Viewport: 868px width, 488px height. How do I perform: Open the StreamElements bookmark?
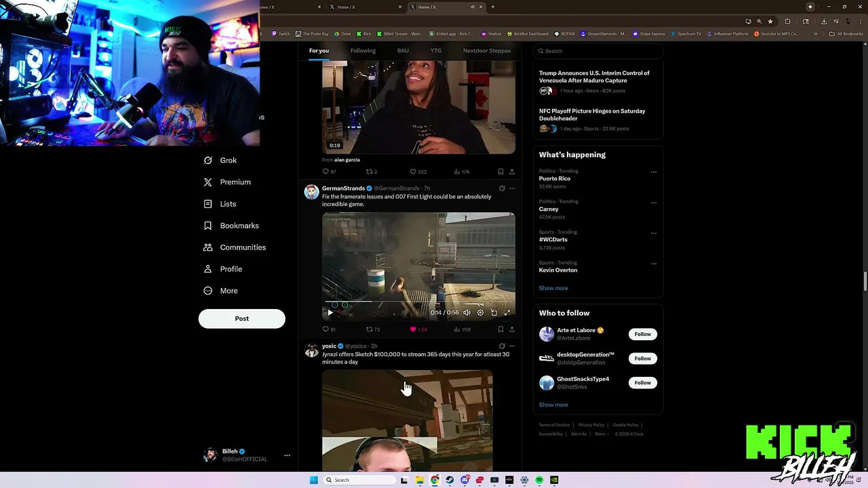point(604,33)
